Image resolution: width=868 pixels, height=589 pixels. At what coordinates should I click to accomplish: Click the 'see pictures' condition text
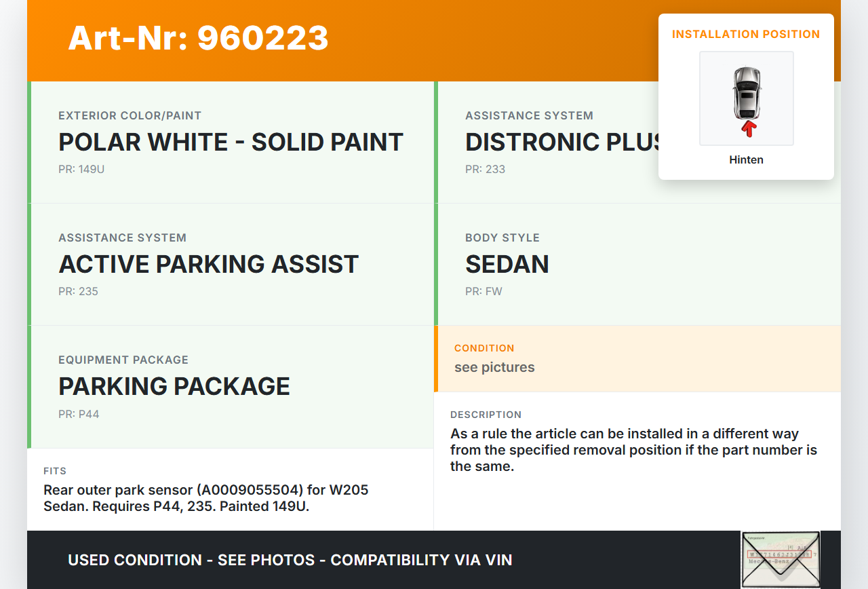[x=494, y=367]
